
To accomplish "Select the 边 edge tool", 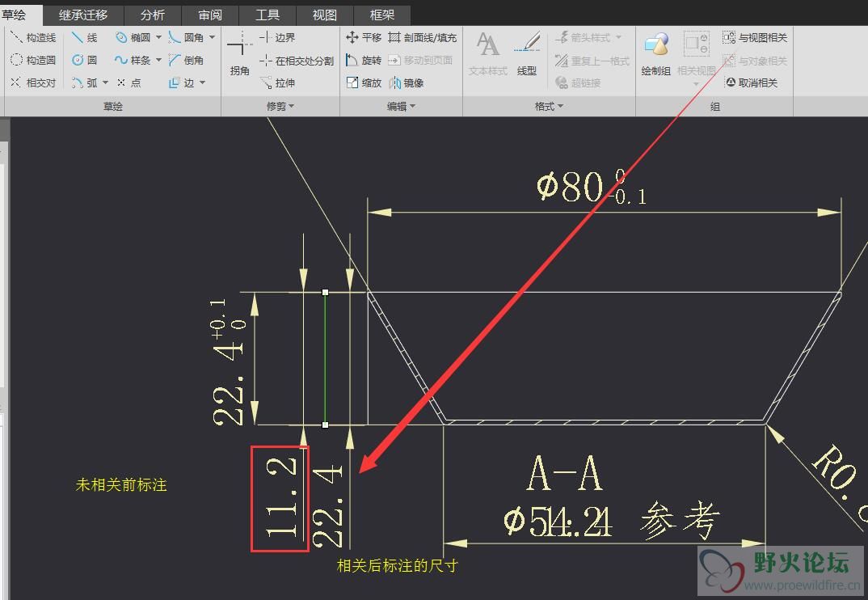I will coord(182,82).
